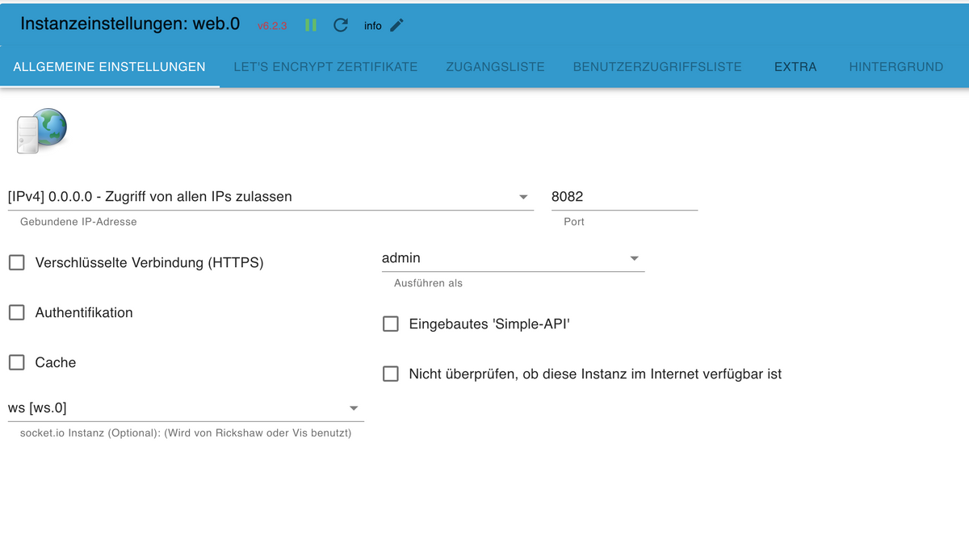The height and width of the screenshot is (560, 969).
Task: Click the pencil edit icon
Action: [x=396, y=25]
